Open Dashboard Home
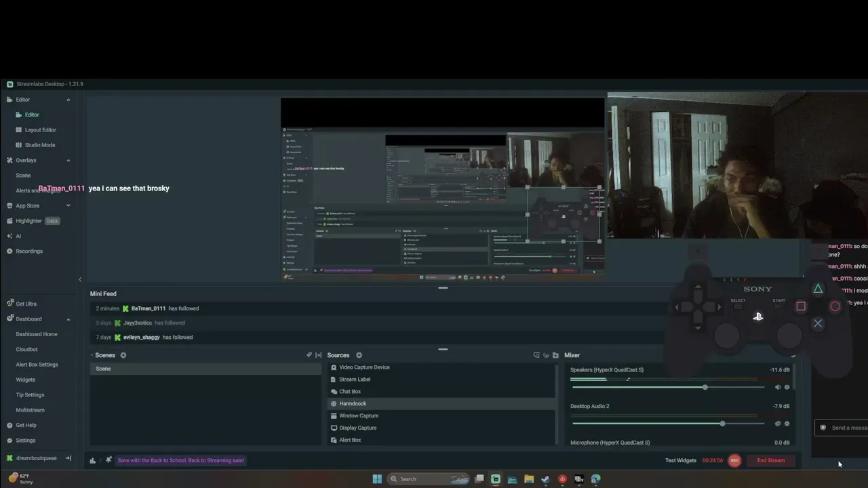The image size is (868, 488). (38, 334)
